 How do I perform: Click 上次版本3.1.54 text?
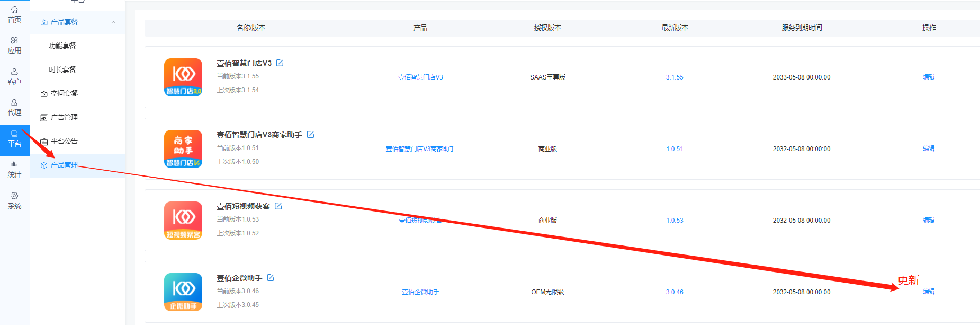pyautogui.click(x=238, y=90)
